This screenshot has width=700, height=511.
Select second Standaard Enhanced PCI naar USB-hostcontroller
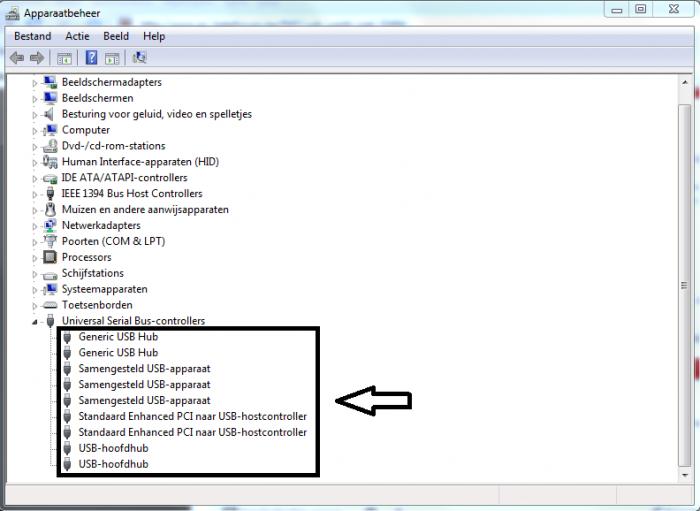point(192,432)
